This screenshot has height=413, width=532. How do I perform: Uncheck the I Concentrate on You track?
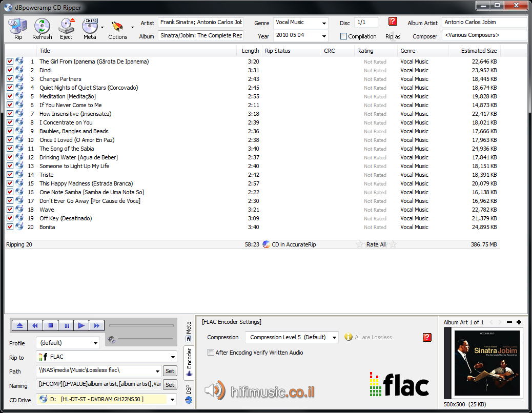(x=10, y=122)
